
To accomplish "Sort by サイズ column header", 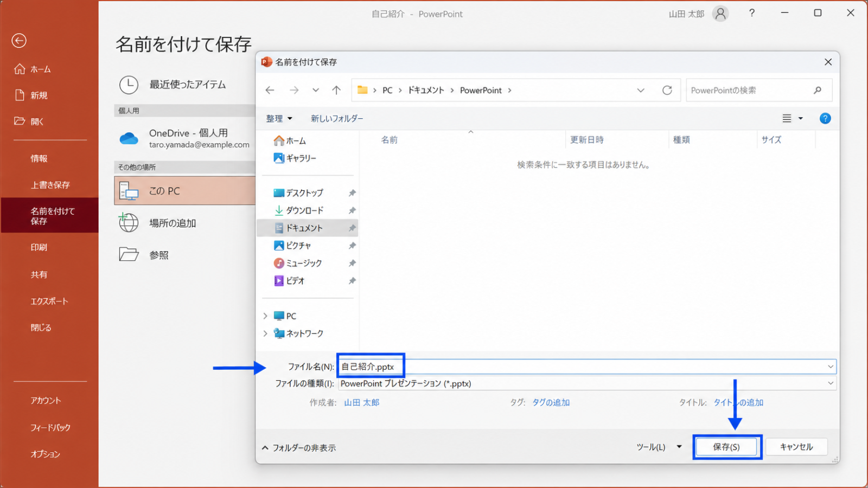I will tap(771, 140).
